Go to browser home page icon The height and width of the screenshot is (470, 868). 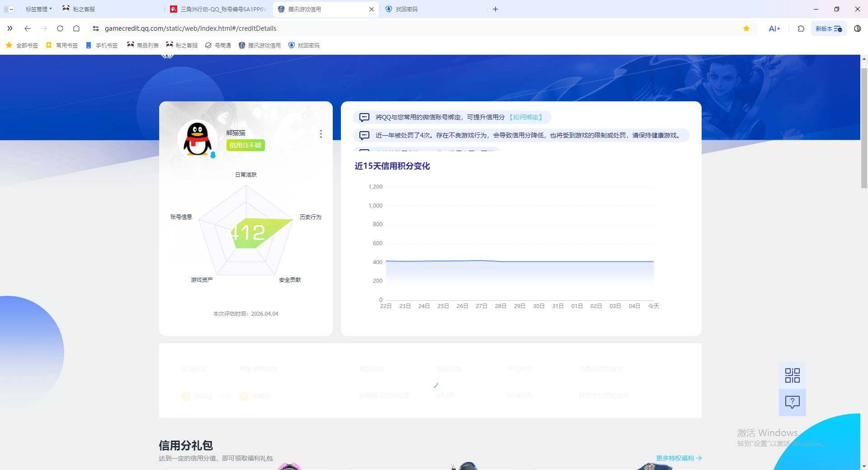(76, 28)
